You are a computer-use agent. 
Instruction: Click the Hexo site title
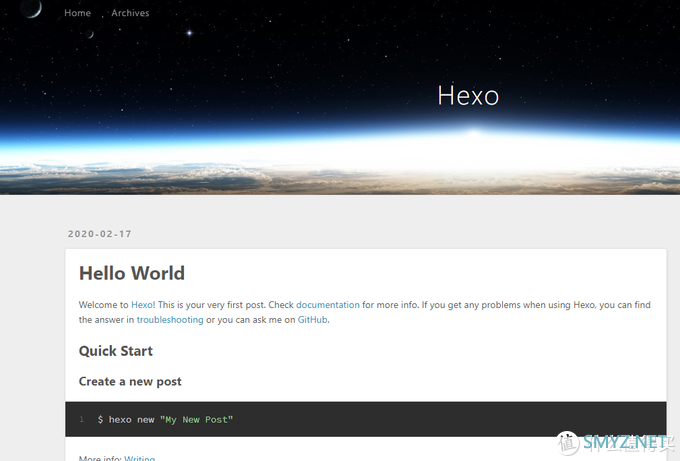[468, 95]
